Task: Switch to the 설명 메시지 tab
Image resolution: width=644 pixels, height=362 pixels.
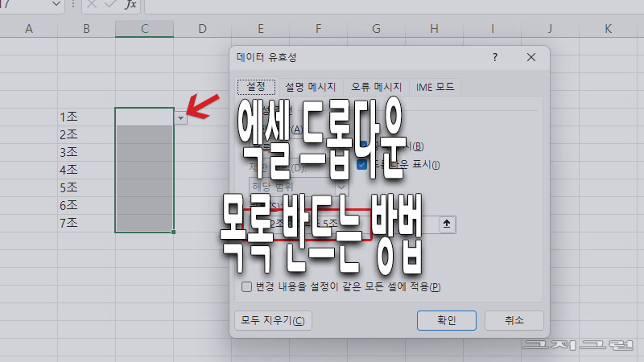Action: click(x=311, y=87)
